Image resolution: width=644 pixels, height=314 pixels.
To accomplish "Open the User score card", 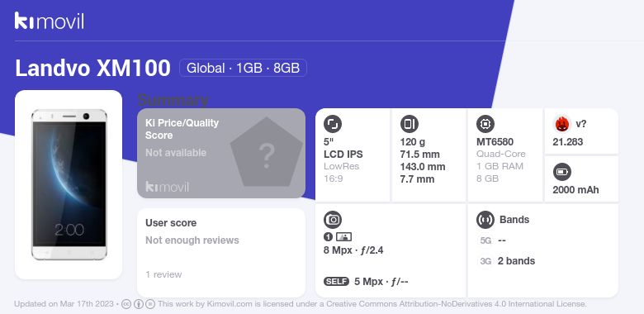I will (x=221, y=253).
